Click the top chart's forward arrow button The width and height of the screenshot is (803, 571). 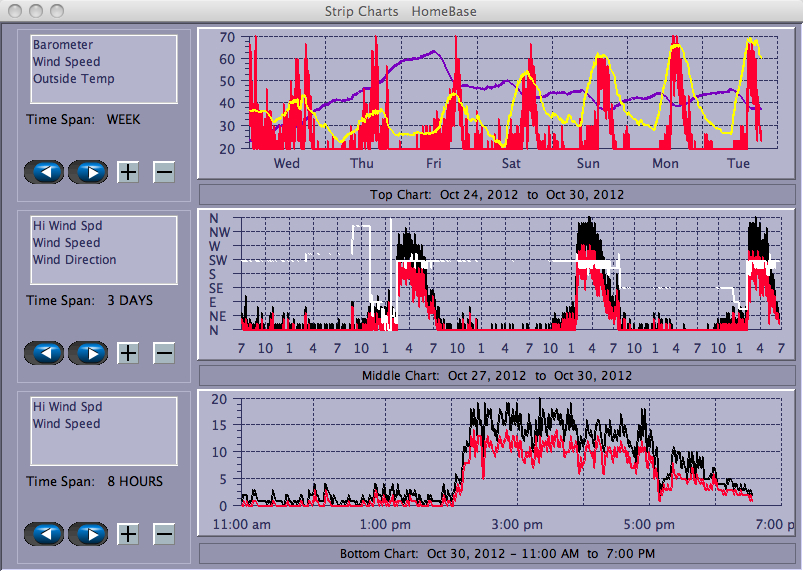(88, 171)
